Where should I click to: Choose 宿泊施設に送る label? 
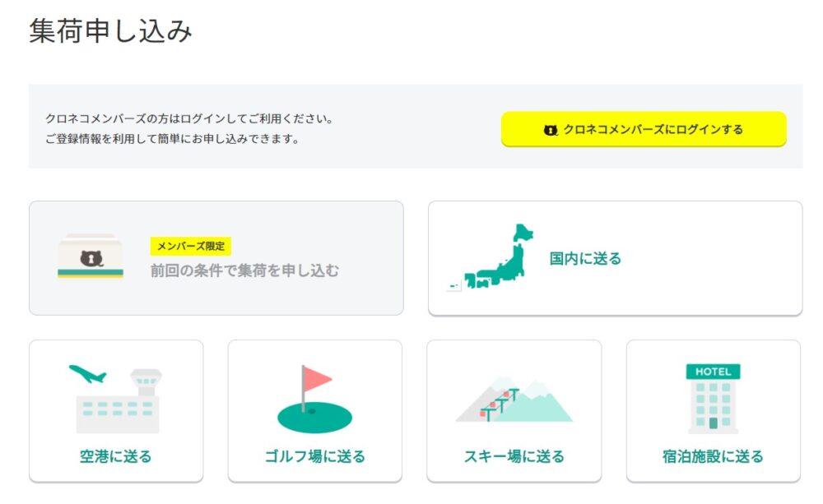point(713,456)
